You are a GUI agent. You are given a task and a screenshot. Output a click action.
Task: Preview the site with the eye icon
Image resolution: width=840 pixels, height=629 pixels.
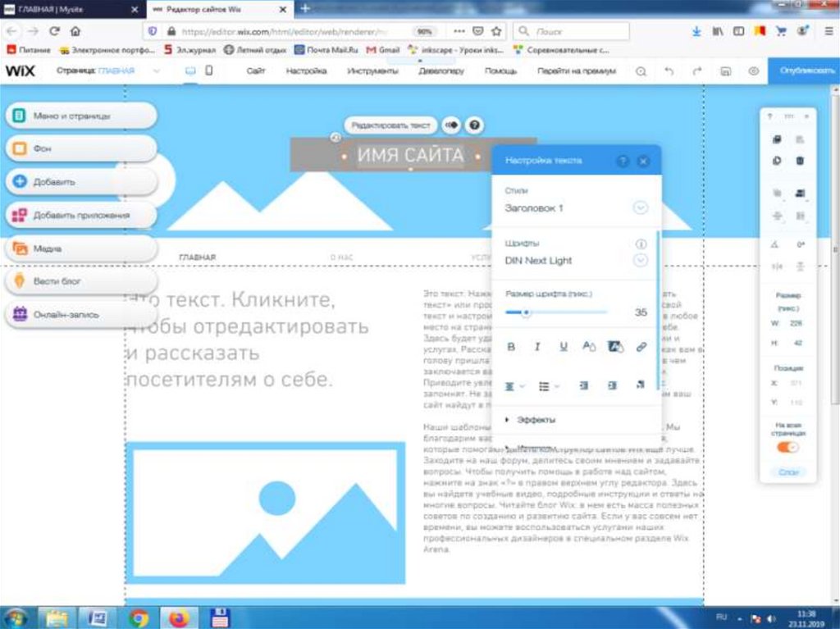tap(753, 71)
